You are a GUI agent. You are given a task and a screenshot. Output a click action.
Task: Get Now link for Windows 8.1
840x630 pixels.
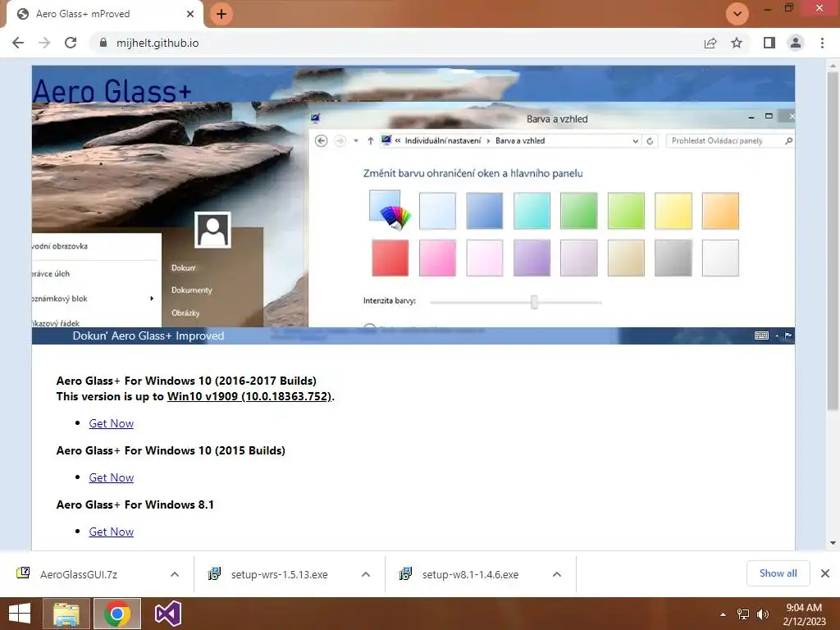[111, 532]
